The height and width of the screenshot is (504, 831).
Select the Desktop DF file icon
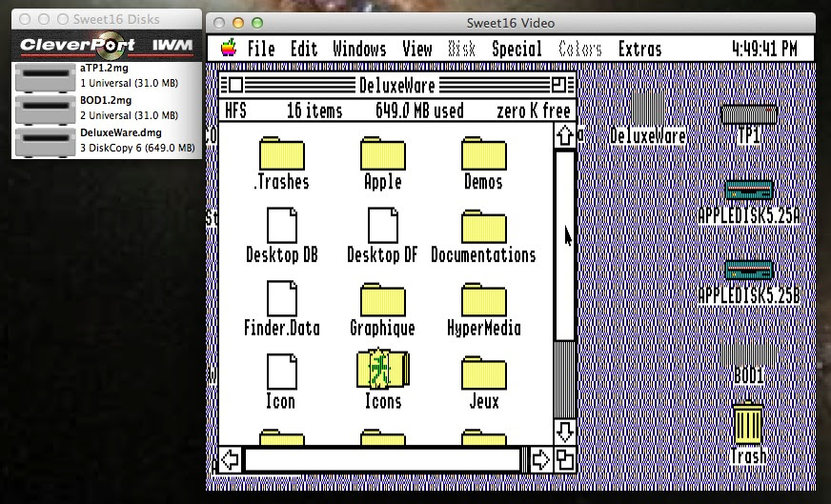[x=383, y=225]
